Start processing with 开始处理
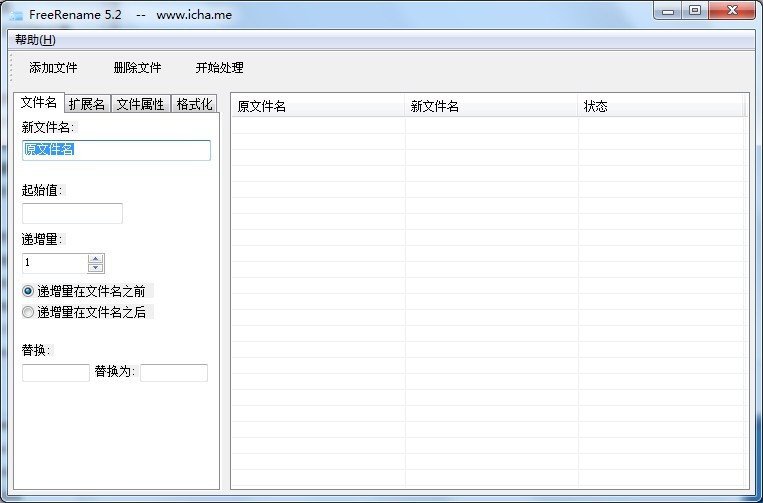Image resolution: width=763 pixels, height=503 pixels. pos(219,68)
